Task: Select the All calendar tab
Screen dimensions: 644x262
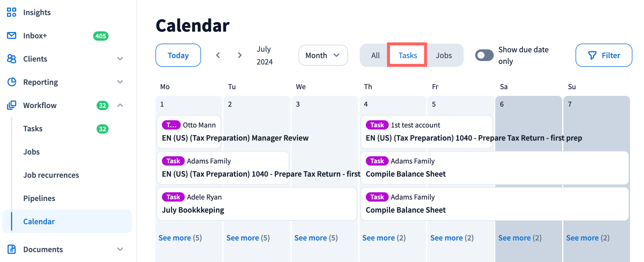Action: click(x=375, y=55)
